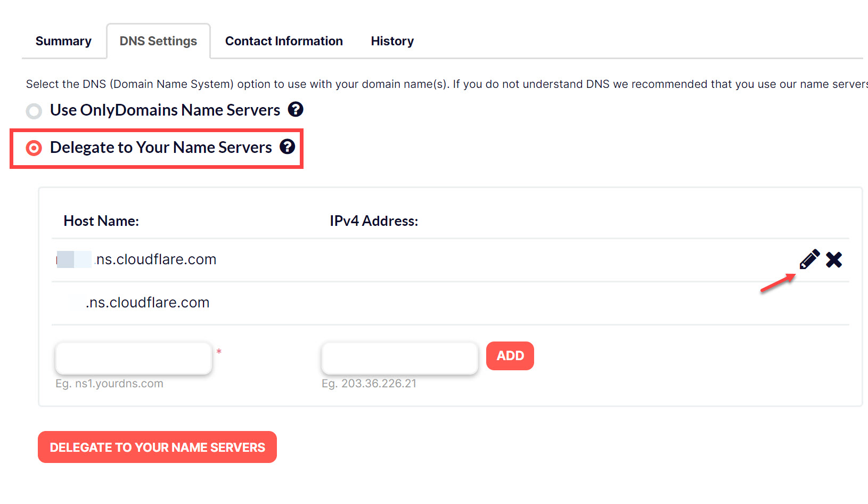The width and height of the screenshot is (868, 504).
Task: Open help for Delegate to Your Name Servers
Action: pos(288,147)
